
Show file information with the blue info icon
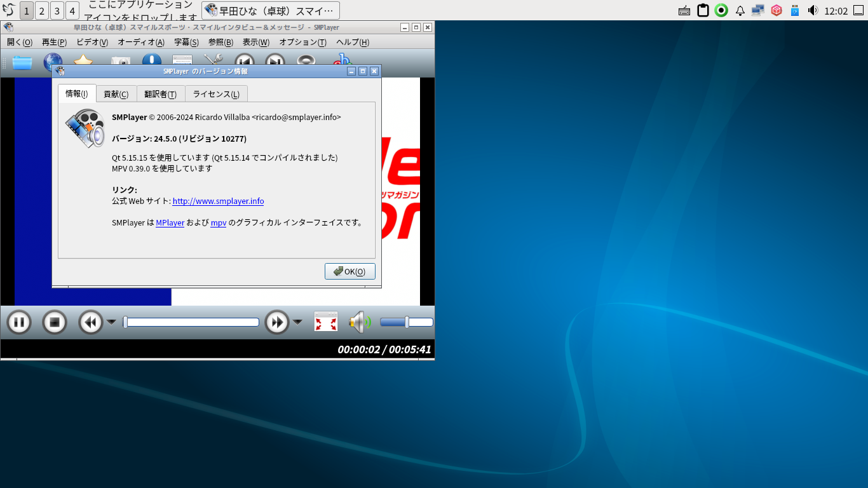click(x=151, y=60)
